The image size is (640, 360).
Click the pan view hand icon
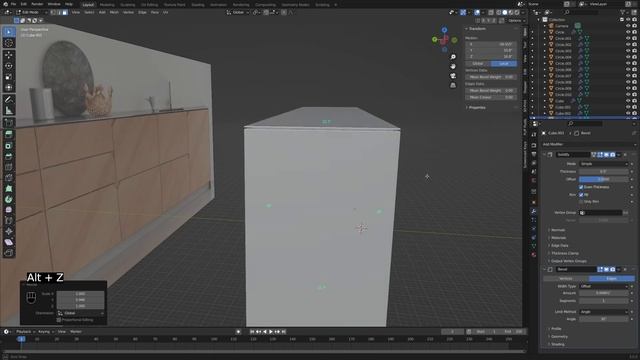pyautogui.click(x=453, y=66)
